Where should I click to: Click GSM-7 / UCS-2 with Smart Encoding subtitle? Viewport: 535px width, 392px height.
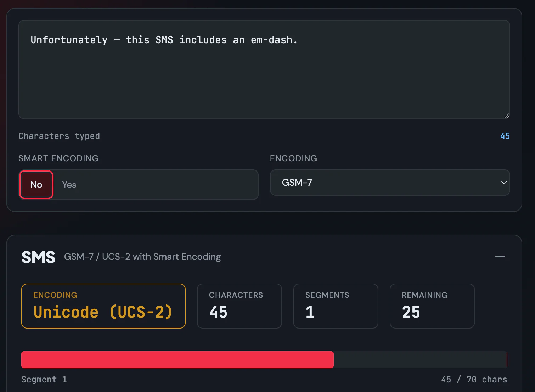coord(142,257)
